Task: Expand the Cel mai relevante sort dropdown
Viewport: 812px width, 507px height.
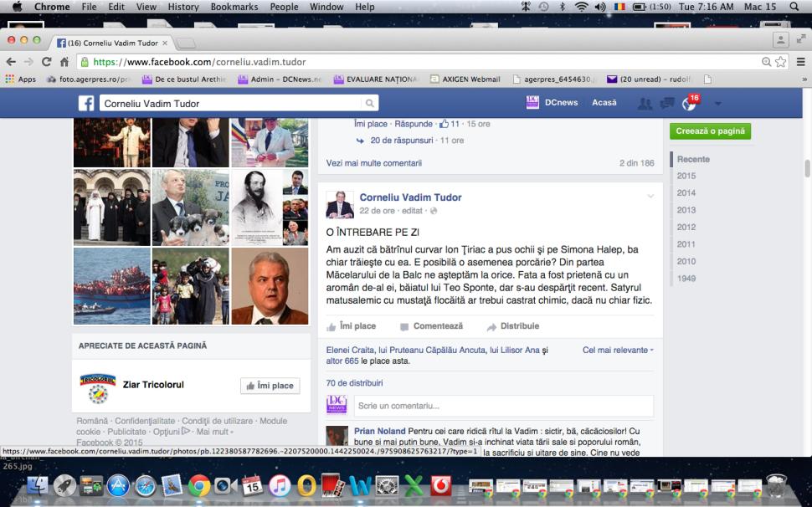Action: point(618,350)
